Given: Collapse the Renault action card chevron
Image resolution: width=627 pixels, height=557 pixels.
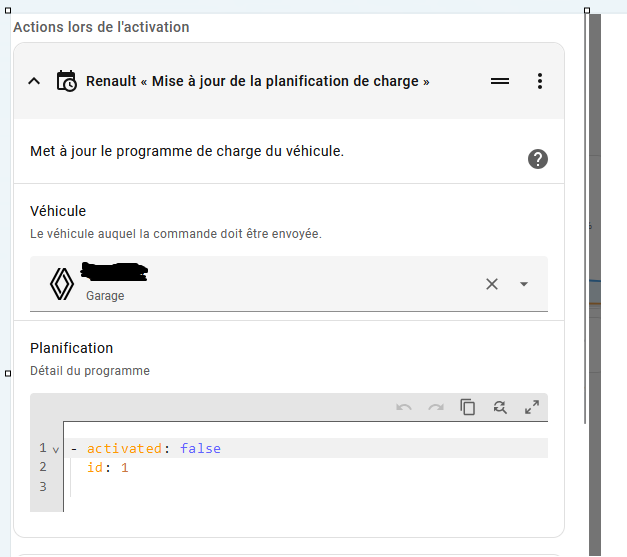Looking at the screenshot, I should point(34,81).
